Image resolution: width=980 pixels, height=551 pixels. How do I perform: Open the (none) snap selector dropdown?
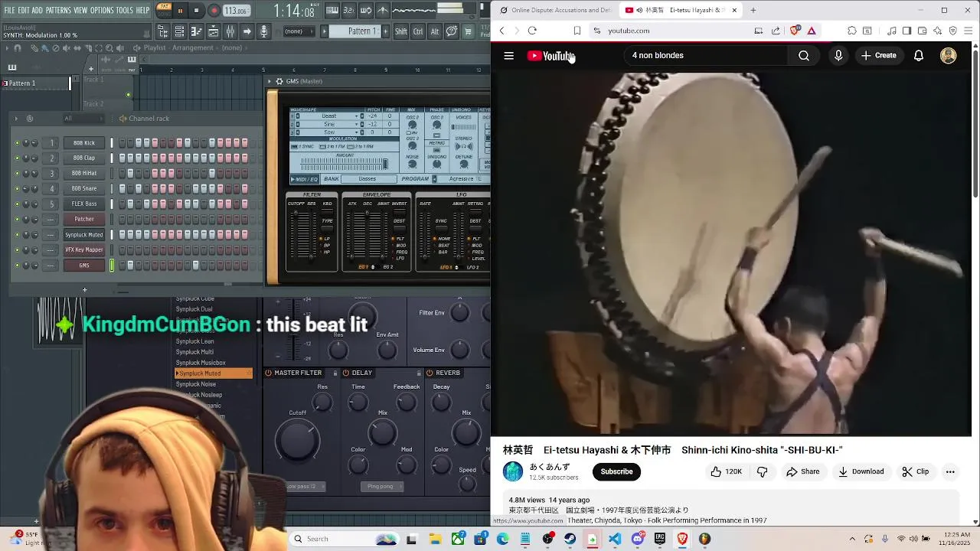pos(299,31)
